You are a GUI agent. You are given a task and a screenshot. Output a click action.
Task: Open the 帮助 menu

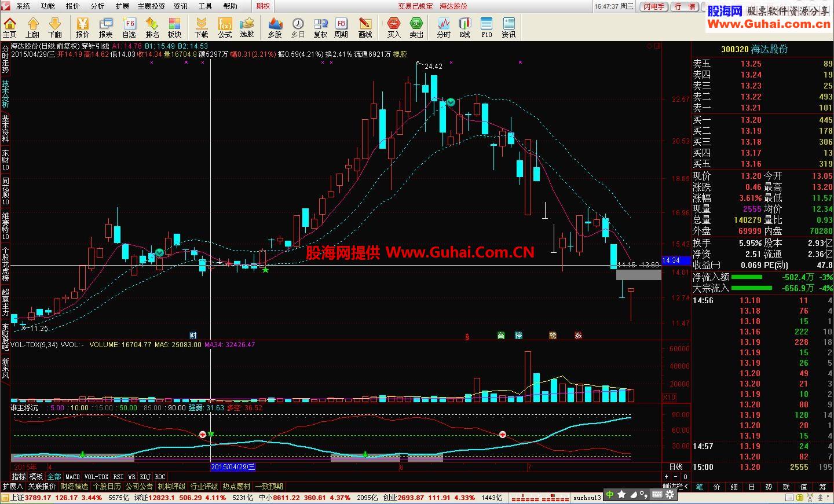(x=230, y=6)
